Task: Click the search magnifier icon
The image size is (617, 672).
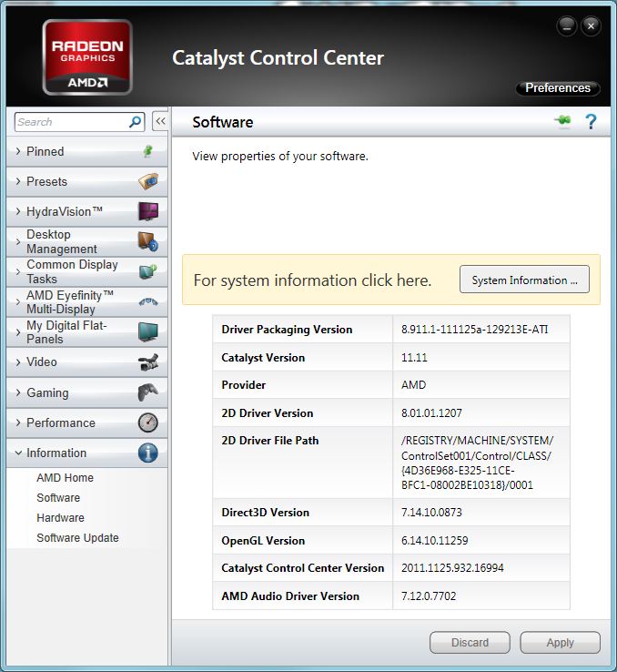Action: (x=135, y=122)
